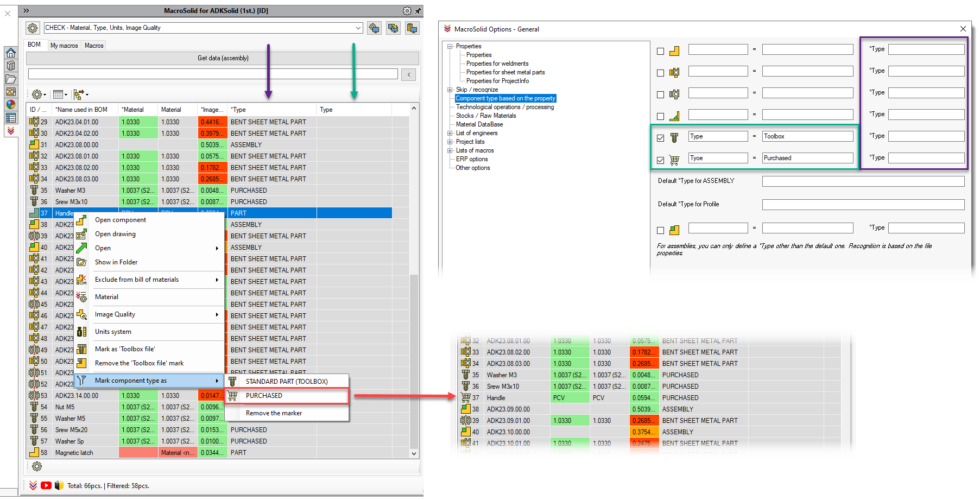Select ERP options tree item
980x500 pixels.
point(471,159)
